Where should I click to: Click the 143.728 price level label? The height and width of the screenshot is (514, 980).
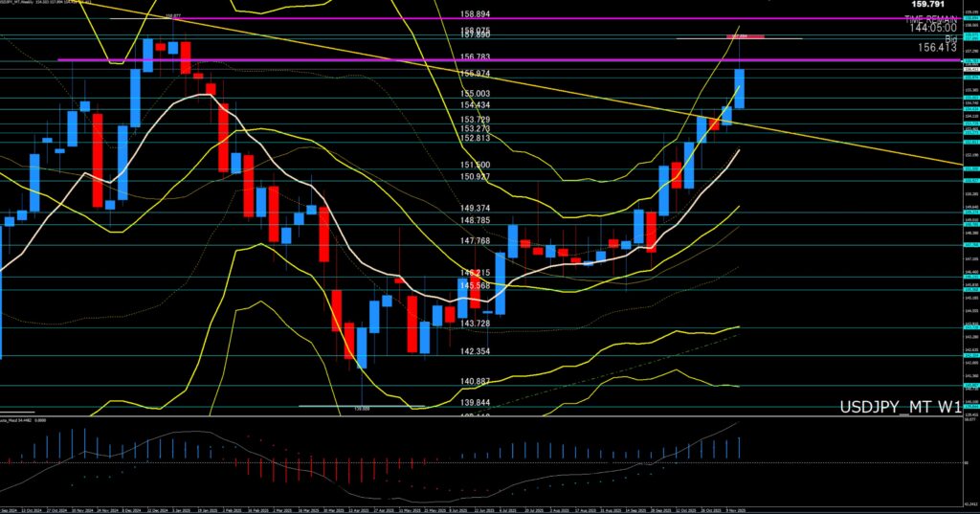pos(476,324)
